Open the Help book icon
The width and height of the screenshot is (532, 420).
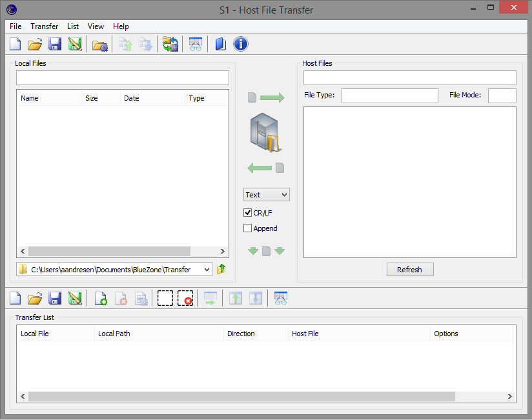[220, 44]
